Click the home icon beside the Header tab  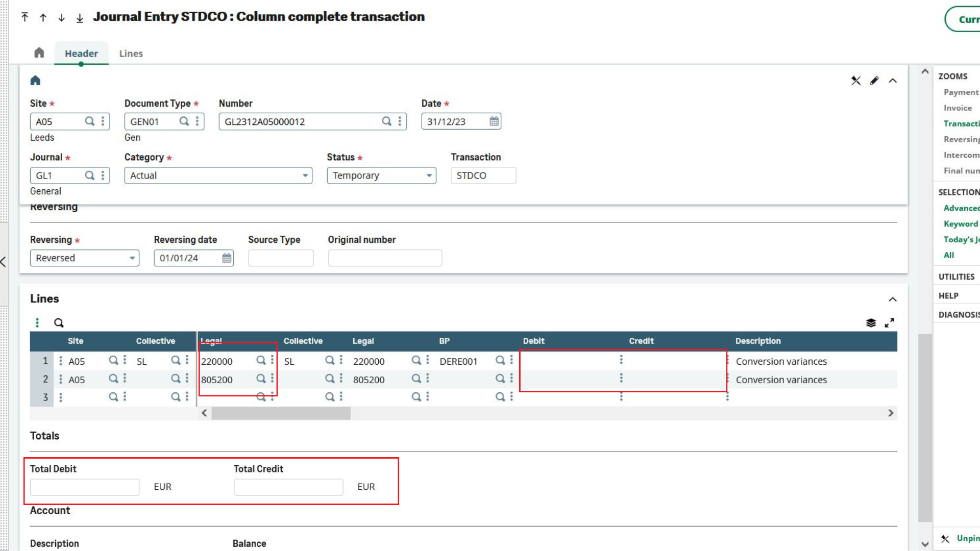(39, 53)
